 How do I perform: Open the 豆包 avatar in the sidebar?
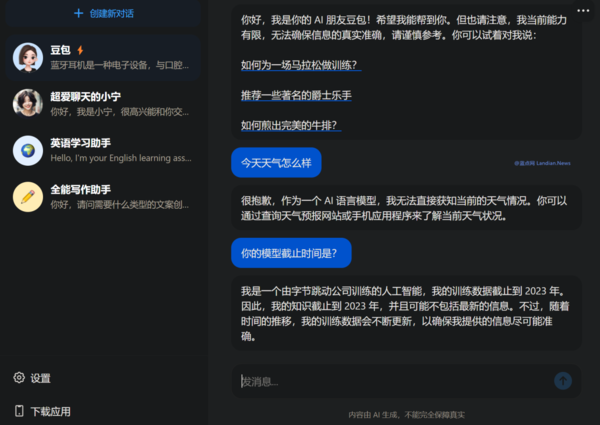click(x=28, y=57)
